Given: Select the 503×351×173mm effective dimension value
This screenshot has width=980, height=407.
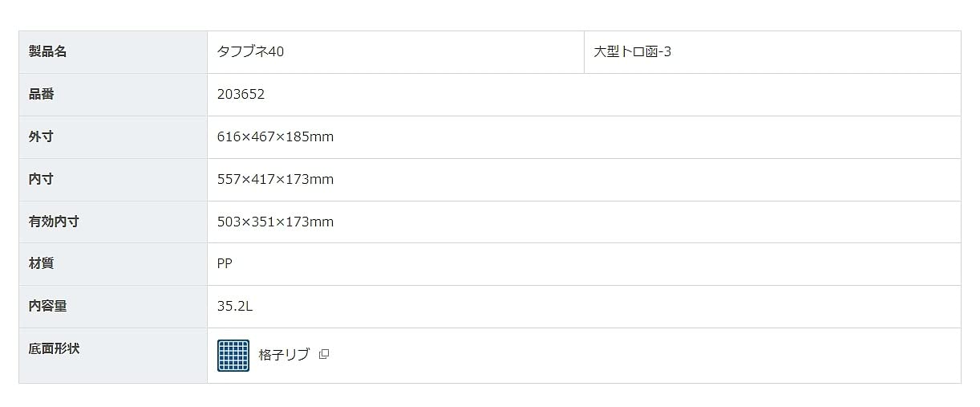Looking at the screenshot, I should [x=275, y=222].
